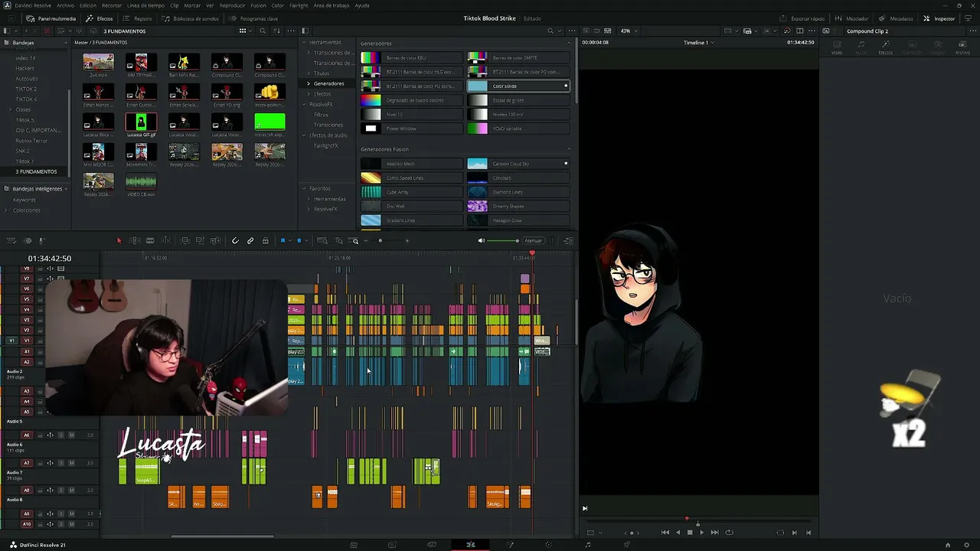This screenshot has width=980, height=551.
Task: Toggle the Inspector panel
Action: click(939, 18)
